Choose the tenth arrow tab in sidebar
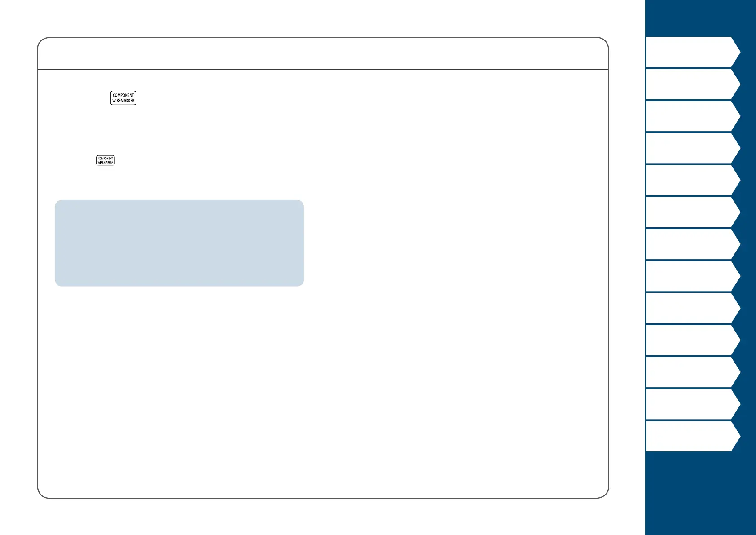 [693, 340]
